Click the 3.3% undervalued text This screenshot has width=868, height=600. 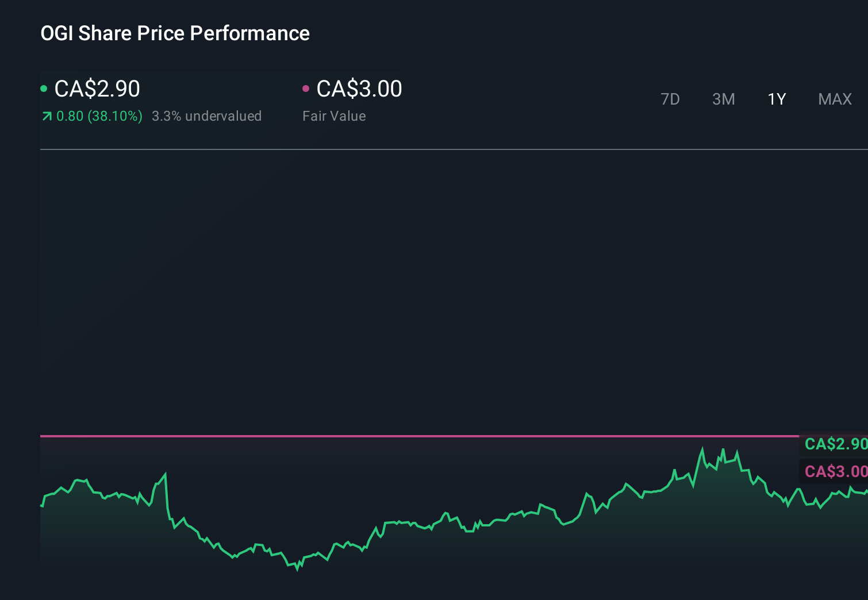click(x=207, y=116)
